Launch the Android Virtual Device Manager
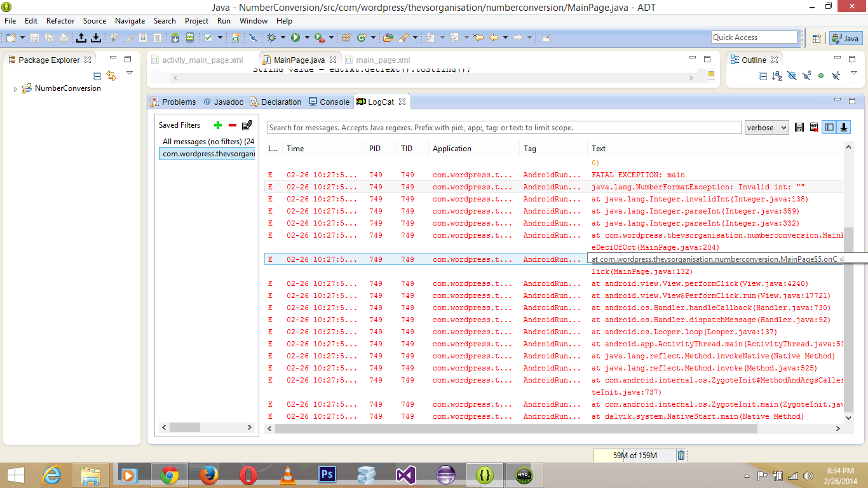This screenshot has width=868, height=488. point(189,38)
